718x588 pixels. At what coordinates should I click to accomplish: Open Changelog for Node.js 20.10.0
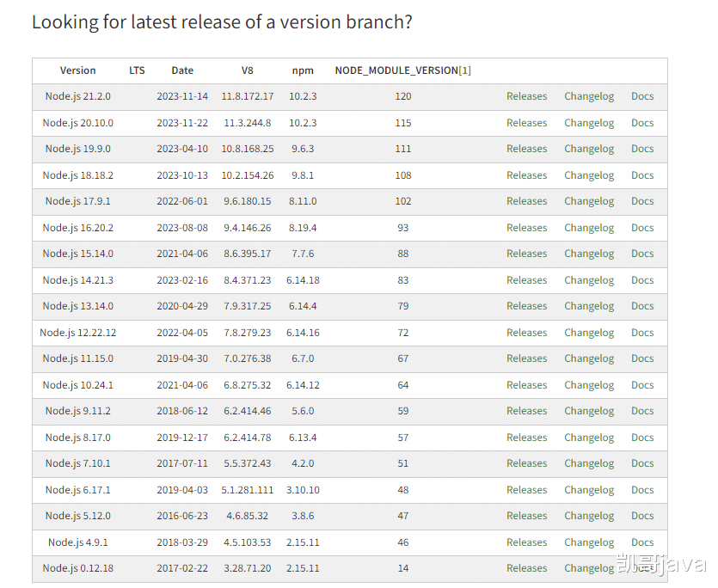tap(589, 123)
